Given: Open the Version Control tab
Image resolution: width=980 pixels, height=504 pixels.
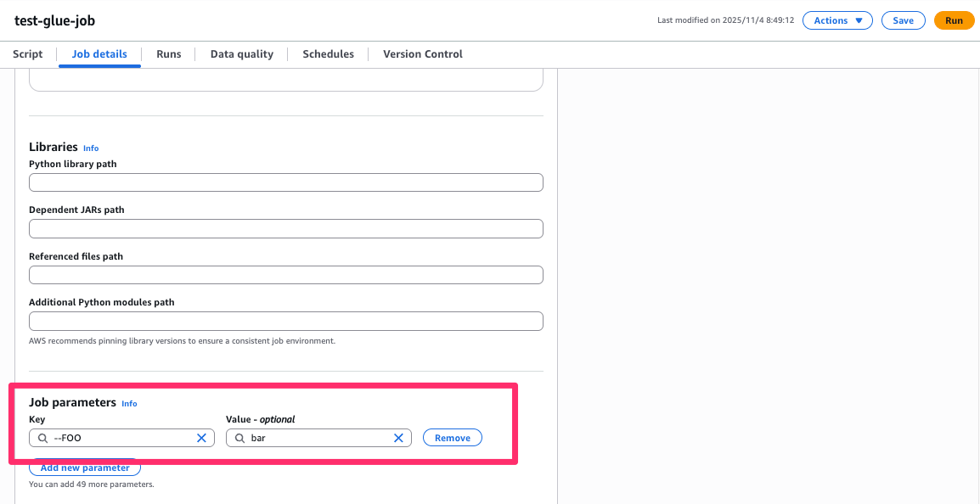Looking at the screenshot, I should pos(422,53).
